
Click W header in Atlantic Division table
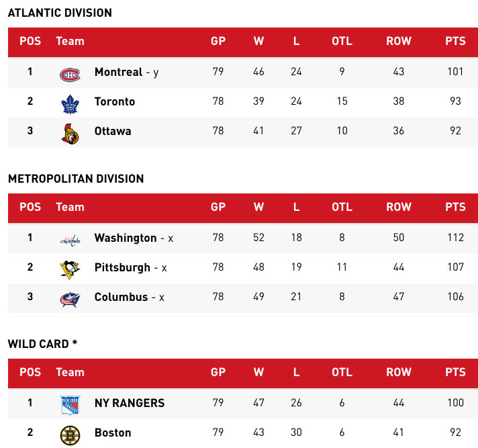coord(258,42)
